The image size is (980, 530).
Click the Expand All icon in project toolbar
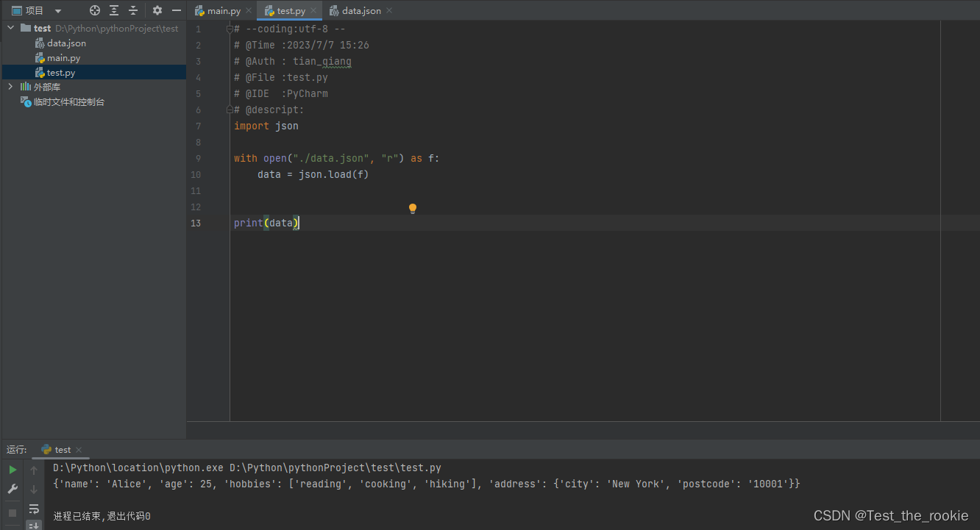pyautogui.click(x=114, y=10)
